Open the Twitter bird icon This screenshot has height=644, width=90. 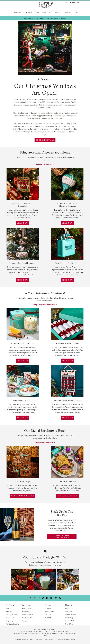43,598
